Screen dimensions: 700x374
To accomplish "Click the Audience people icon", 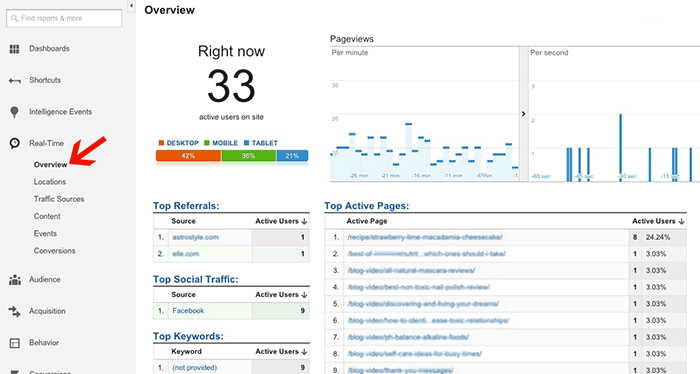I will 15,280.
